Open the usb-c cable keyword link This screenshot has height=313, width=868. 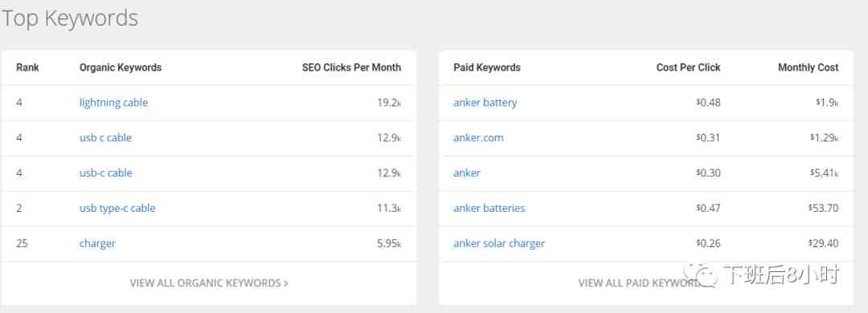[106, 173]
